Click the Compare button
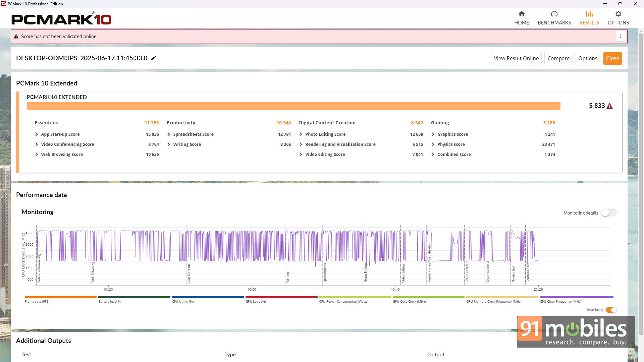 [x=558, y=58]
